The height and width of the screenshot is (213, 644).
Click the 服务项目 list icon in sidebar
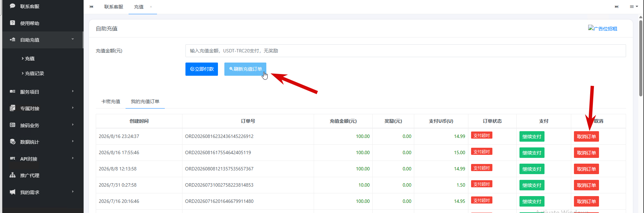13,92
